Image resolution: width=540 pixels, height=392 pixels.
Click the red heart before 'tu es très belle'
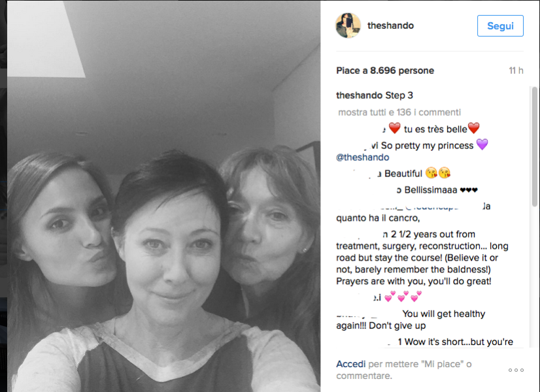coord(394,128)
